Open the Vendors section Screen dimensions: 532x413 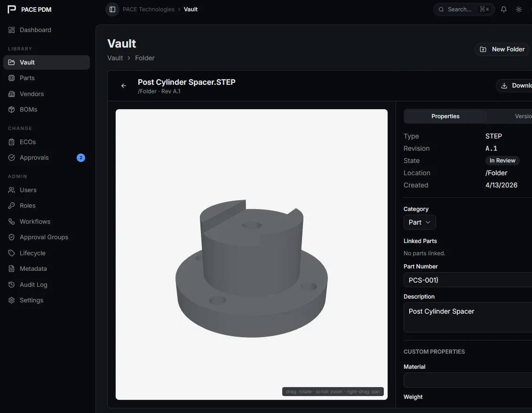(x=31, y=94)
